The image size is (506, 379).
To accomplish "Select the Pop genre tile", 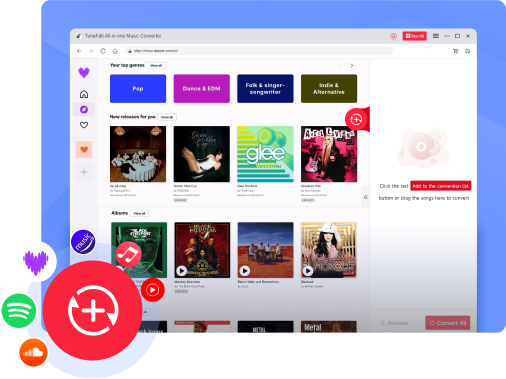I will [138, 89].
